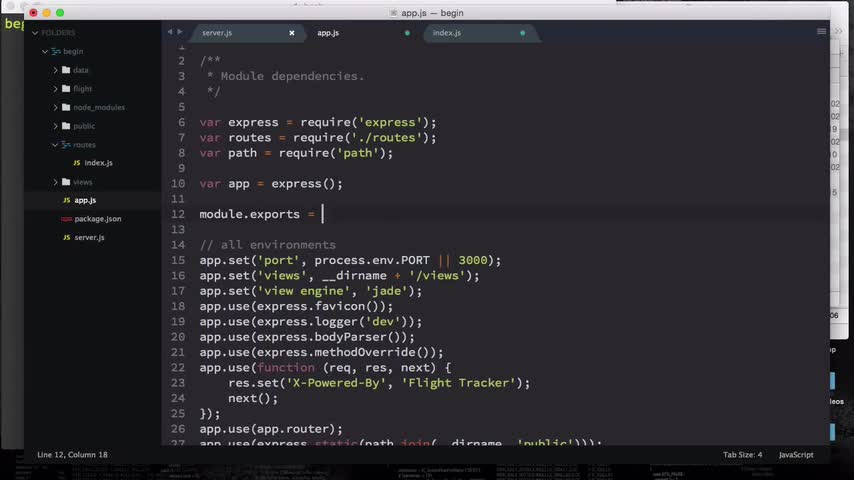The image size is (854, 480).
Task: Select app.js in sidebar
Action: [85, 200]
